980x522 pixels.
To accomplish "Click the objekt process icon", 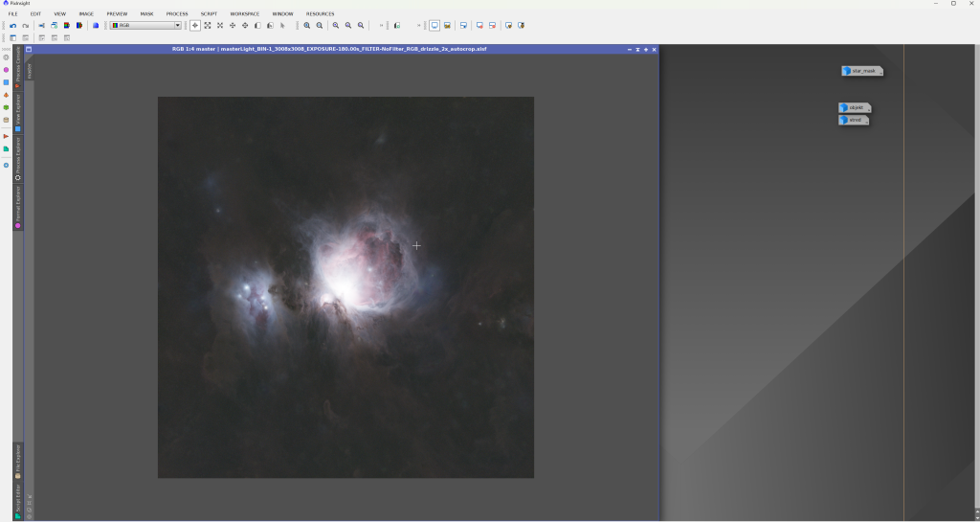I will (855, 107).
